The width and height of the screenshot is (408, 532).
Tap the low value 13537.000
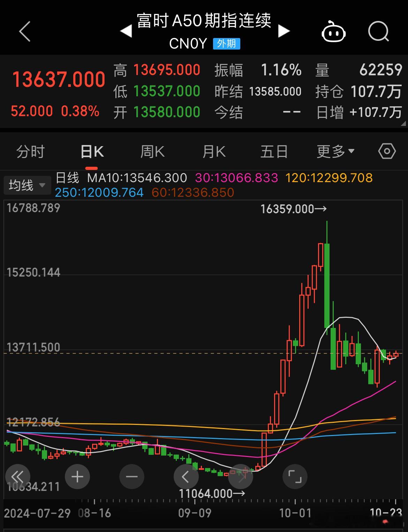167,91
